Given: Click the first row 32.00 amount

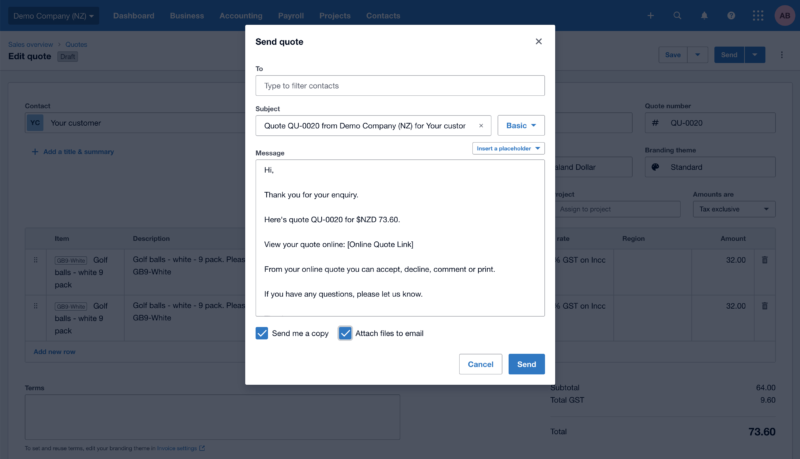Looking at the screenshot, I should click(x=736, y=260).
